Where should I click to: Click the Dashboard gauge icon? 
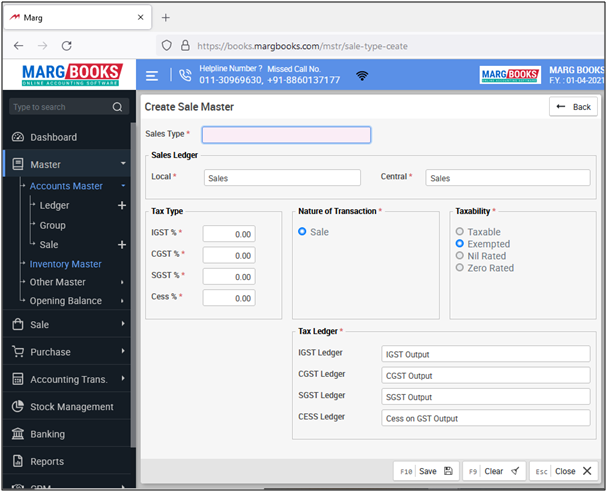18,137
